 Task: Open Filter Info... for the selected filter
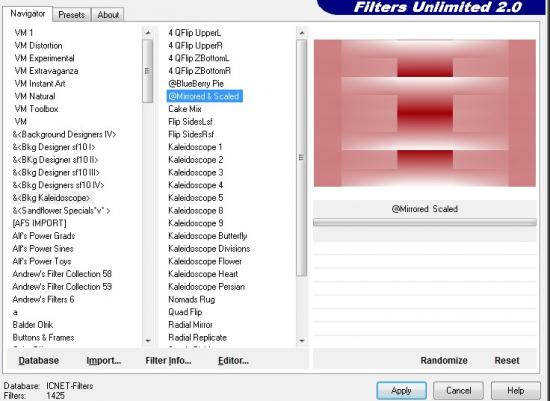[x=168, y=360]
